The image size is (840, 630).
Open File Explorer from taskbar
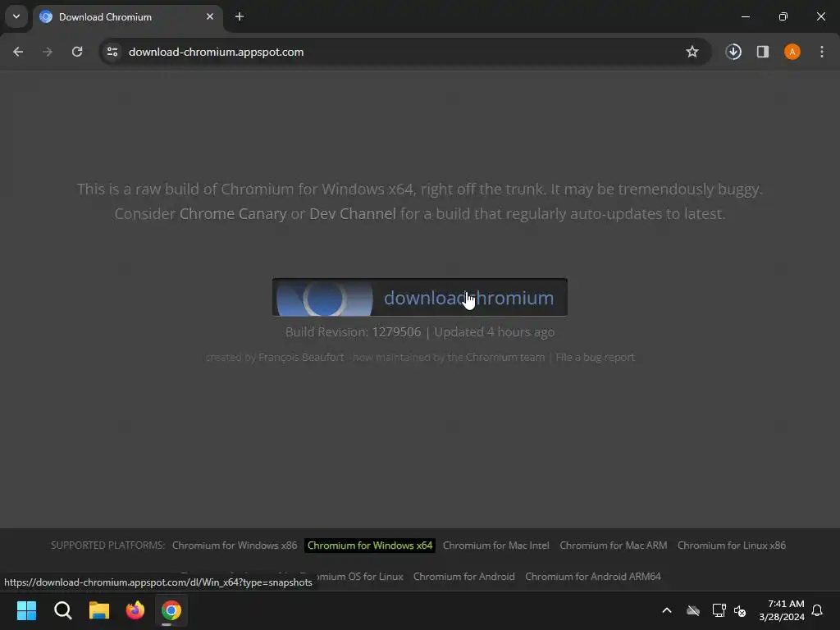tap(99, 610)
